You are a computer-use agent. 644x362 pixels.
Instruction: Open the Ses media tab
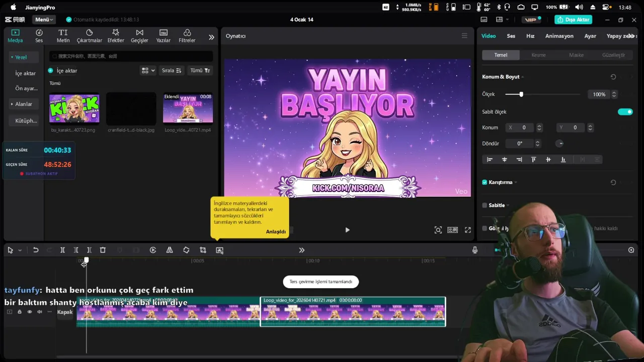coord(39,36)
